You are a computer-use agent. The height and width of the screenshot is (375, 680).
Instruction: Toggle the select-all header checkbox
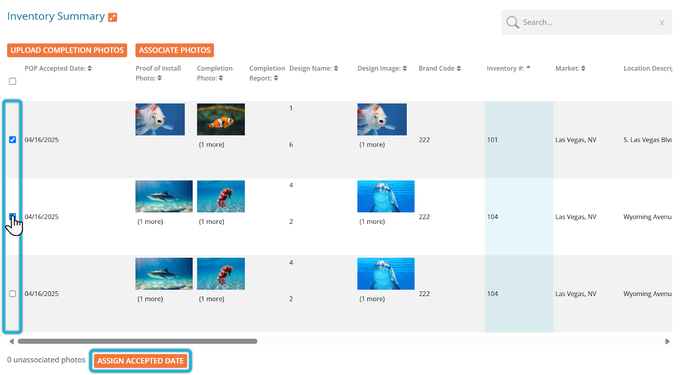tap(13, 82)
